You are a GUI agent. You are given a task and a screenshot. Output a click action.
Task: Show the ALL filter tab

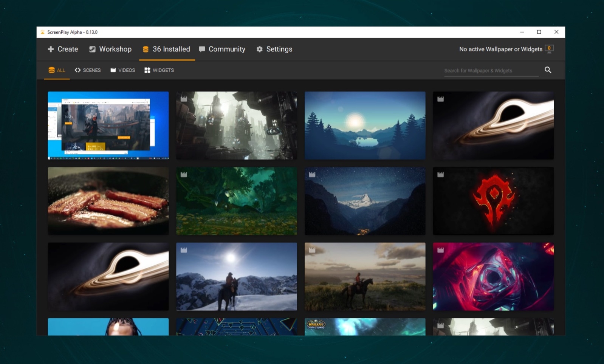pyautogui.click(x=57, y=70)
